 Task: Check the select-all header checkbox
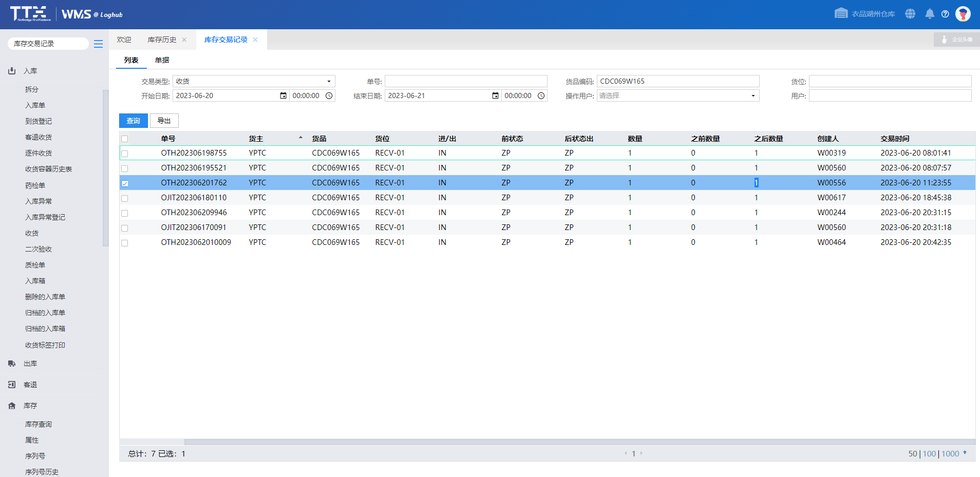point(125,139)
